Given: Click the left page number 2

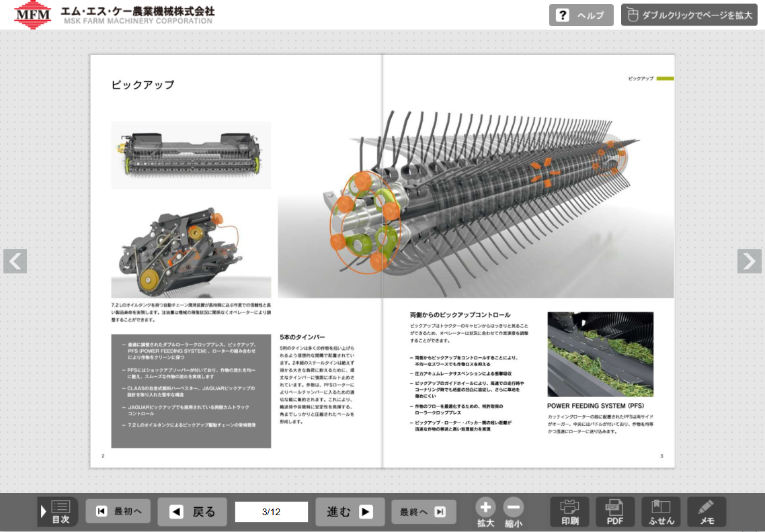Looking at the screenshot, I should click(x=103, y=456).
